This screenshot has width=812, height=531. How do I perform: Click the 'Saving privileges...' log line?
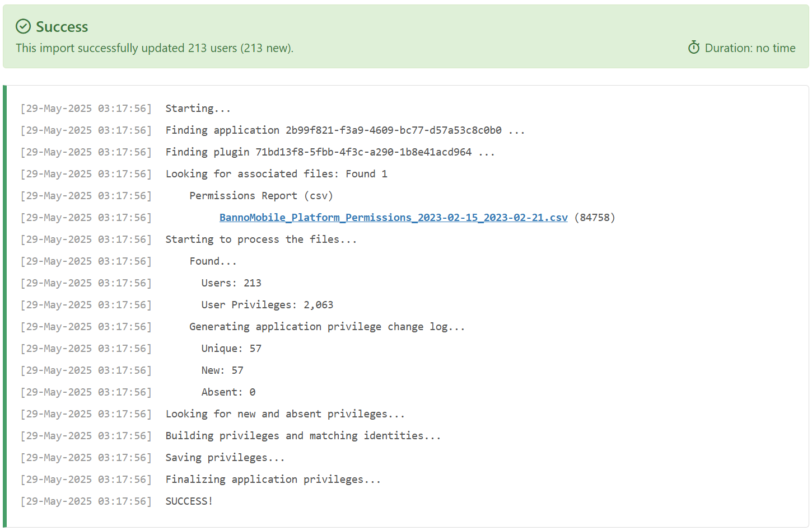click(225, 458)
